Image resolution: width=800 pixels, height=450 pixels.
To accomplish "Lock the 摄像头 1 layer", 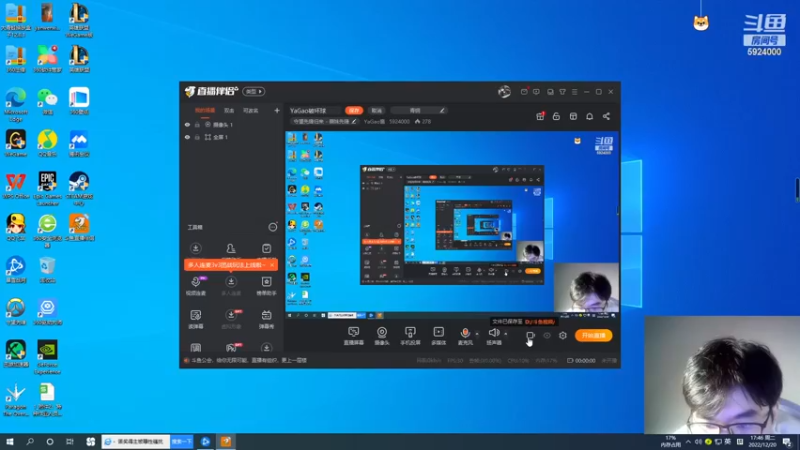I will point(197,124).
